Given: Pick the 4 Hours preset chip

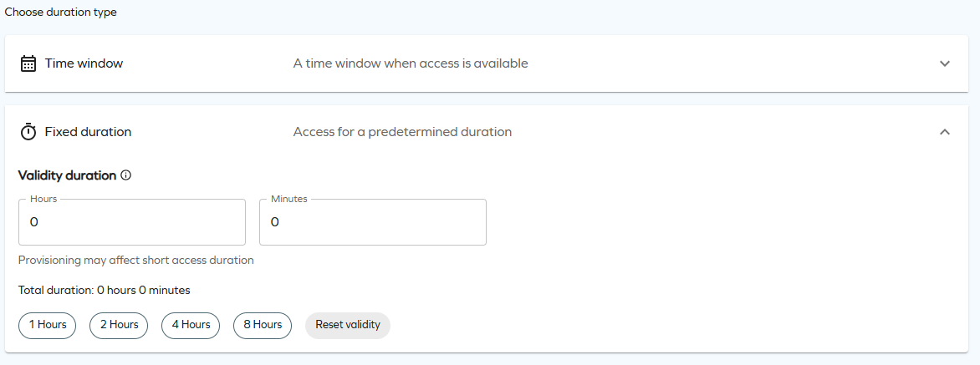Looking at the screenshot, I should coord(191,325).
